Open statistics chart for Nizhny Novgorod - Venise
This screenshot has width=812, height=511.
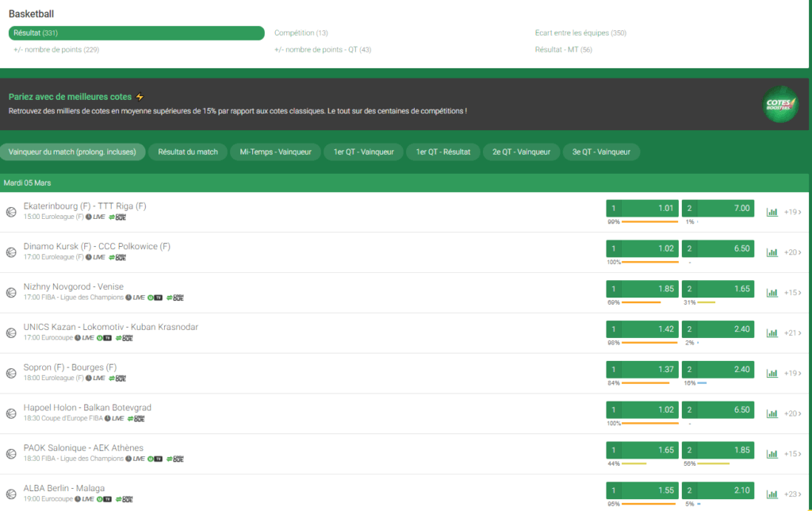(x=772, y=293)
